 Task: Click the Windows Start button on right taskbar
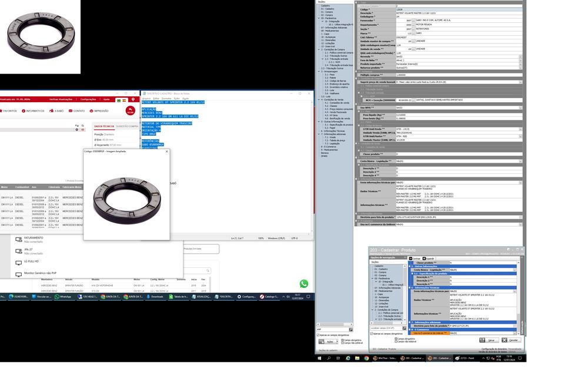319,358
